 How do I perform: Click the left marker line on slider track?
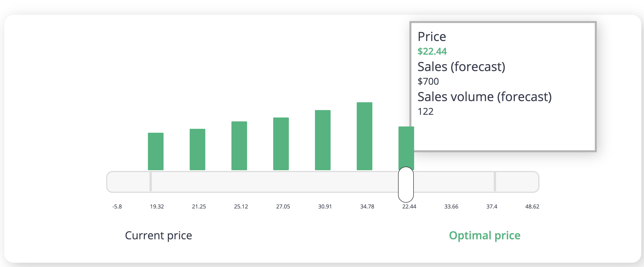coord(150,182)
